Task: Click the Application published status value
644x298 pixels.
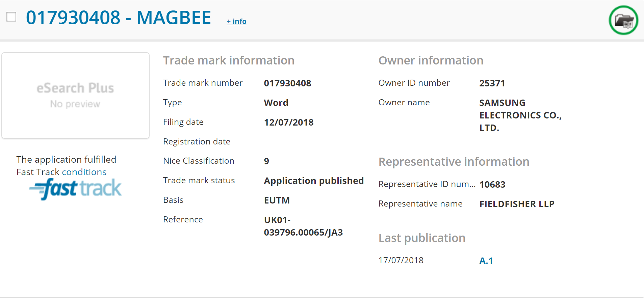Action: tap(314, 181)
